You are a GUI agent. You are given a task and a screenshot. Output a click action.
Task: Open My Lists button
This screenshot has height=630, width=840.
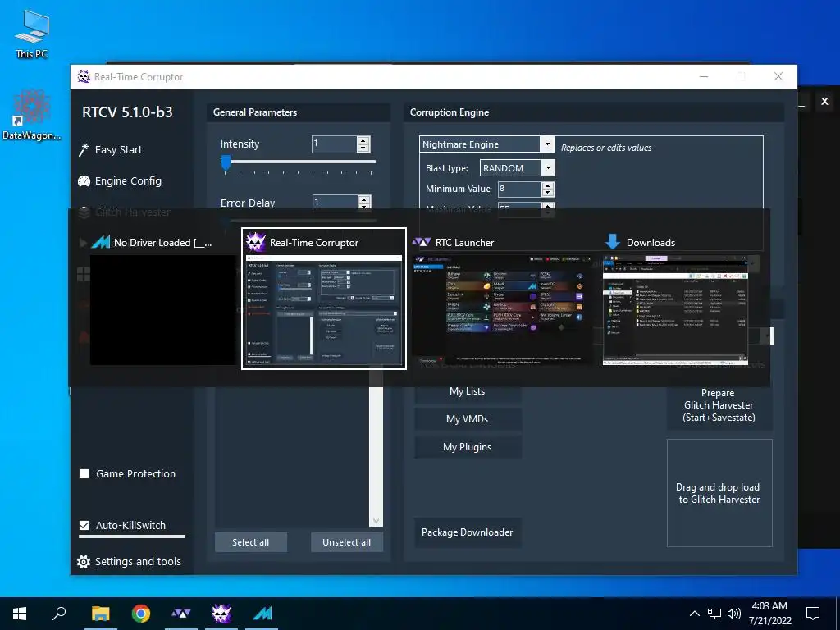(467, 391)
